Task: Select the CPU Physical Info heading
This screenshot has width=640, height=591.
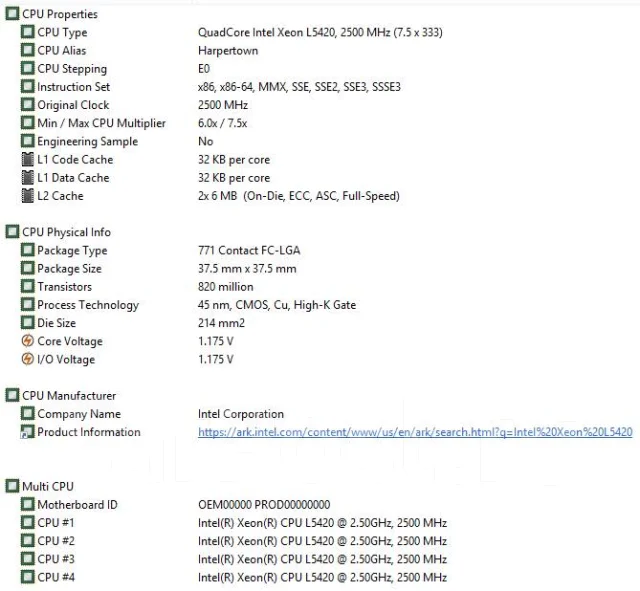Action: coord(66,232)
